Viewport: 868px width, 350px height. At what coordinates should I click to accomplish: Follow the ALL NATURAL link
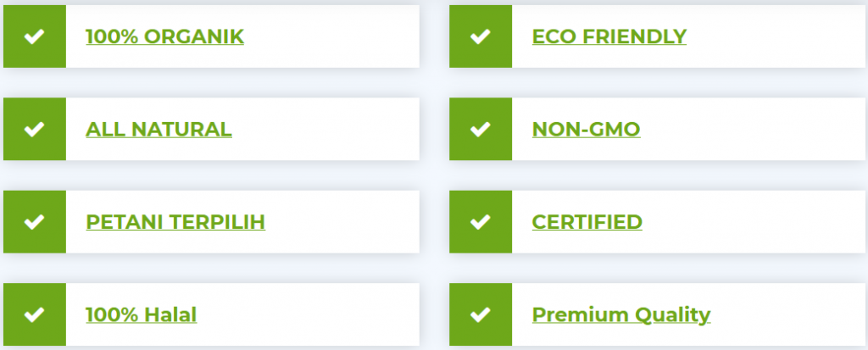click(159, 130)
